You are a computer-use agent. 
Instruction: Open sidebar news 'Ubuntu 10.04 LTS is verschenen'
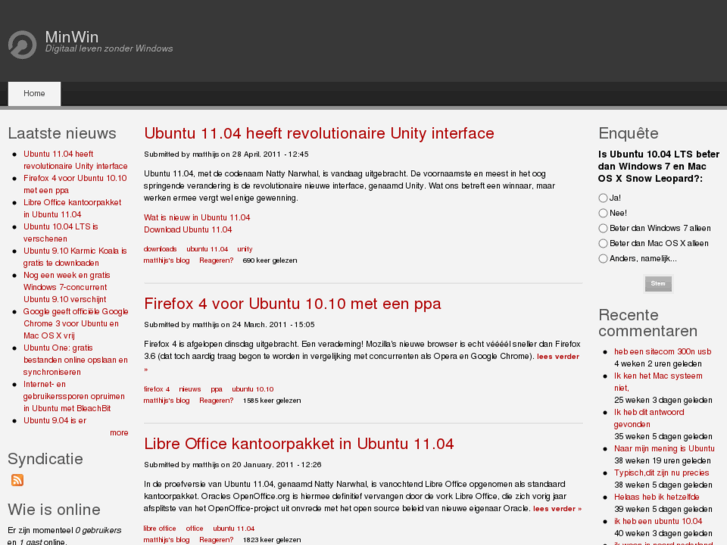61,233
